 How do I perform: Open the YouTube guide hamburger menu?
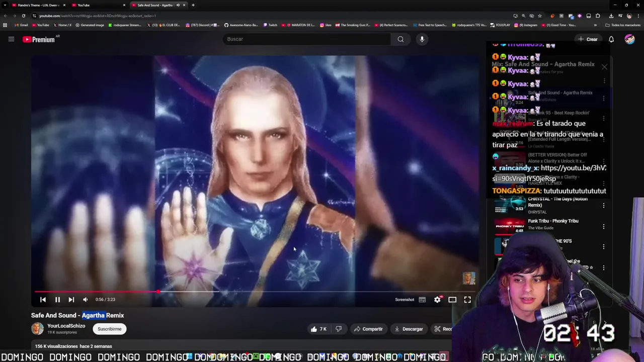[x=11, y=39]
